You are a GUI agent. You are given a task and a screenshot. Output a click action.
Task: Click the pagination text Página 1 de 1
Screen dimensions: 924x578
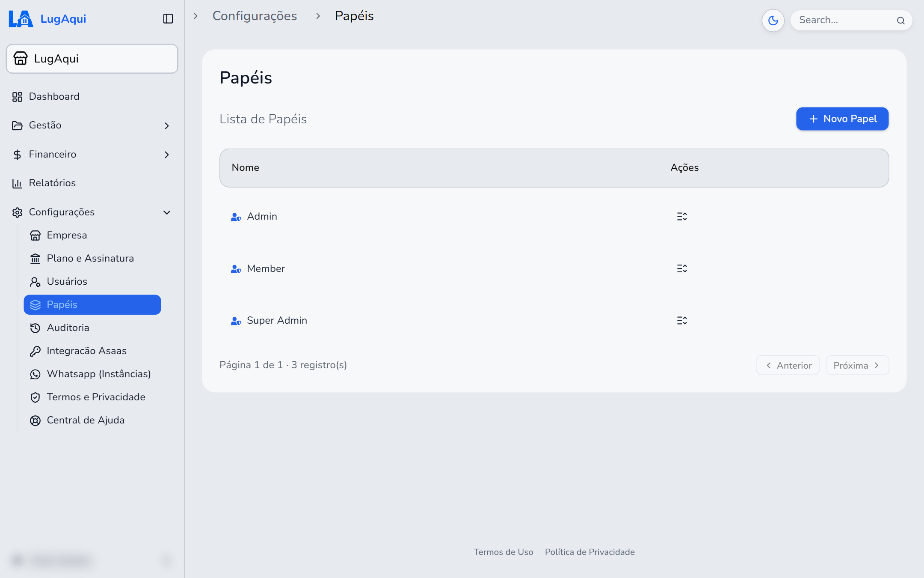[x=251, y=365]
